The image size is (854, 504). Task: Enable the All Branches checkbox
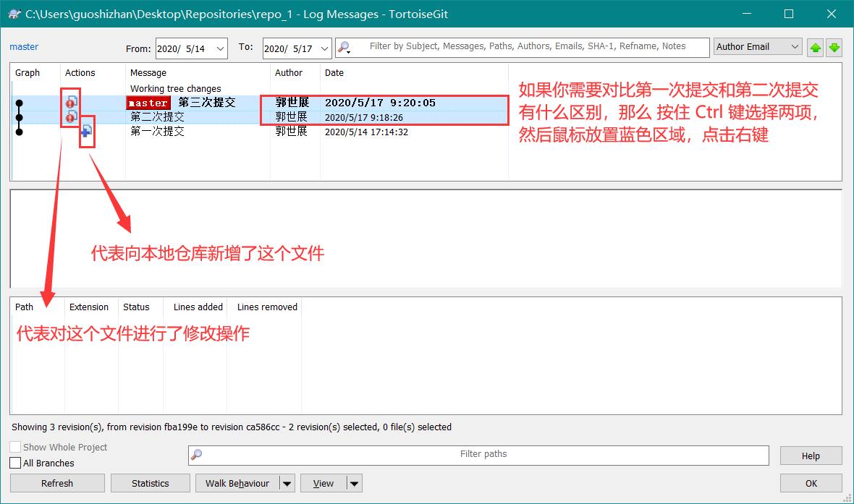(x=15, y=463)
